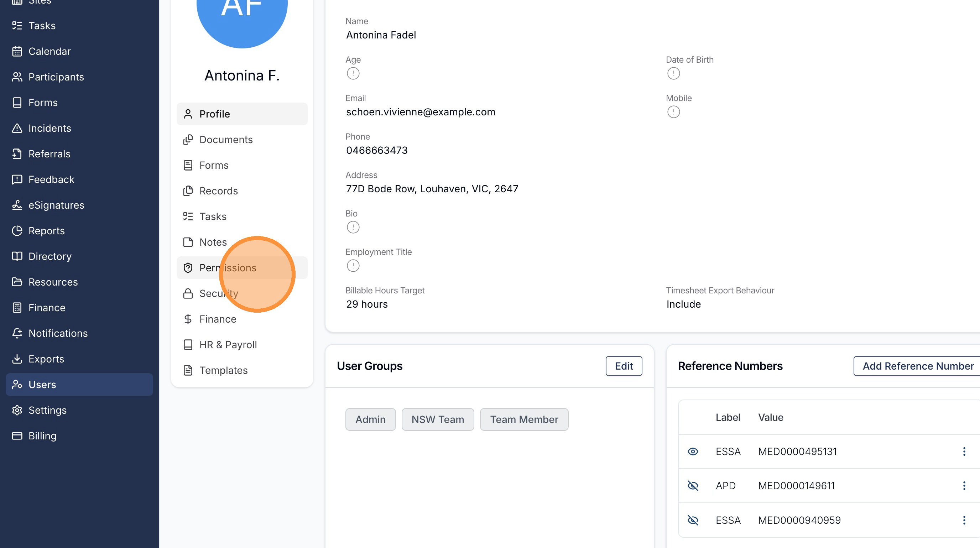
Task: Toggle visibility of ESSA MED0000495131
Action: point(693,452)
